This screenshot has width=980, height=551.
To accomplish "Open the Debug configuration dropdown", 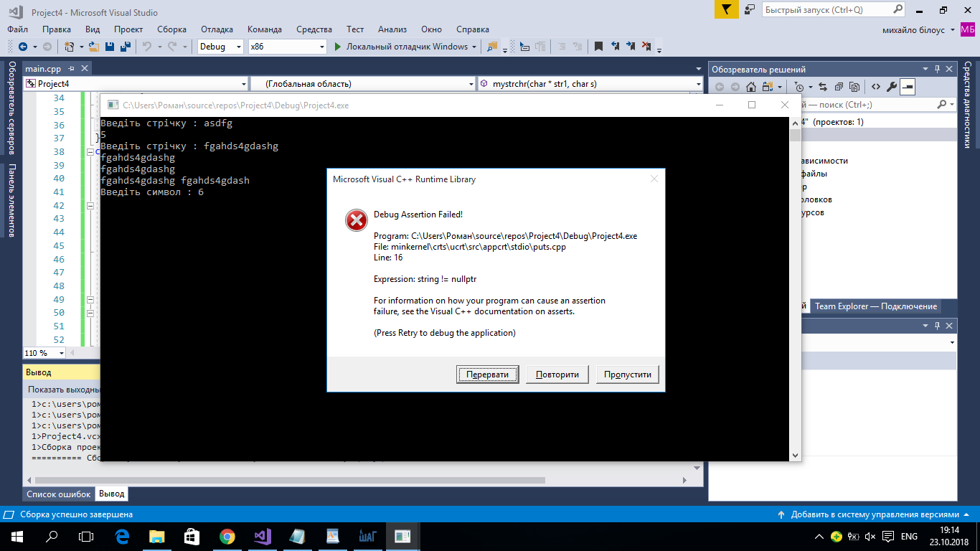I will click(221, 47).
